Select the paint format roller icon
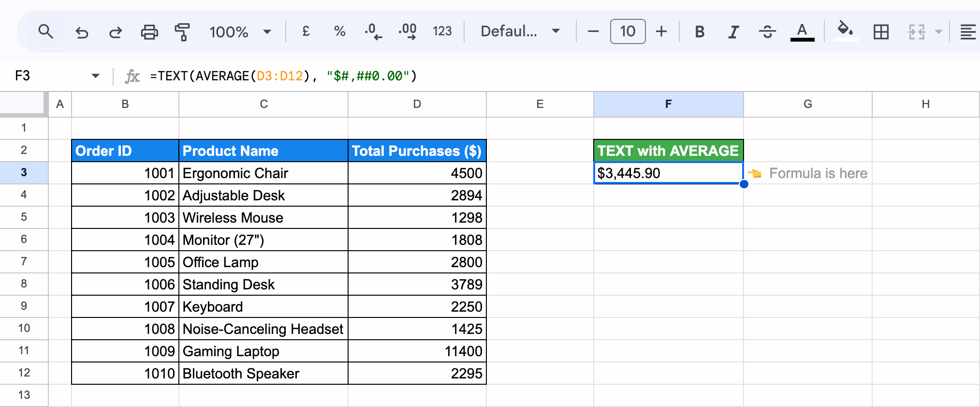Screen dimensions: 980x407 pos(182,32)
